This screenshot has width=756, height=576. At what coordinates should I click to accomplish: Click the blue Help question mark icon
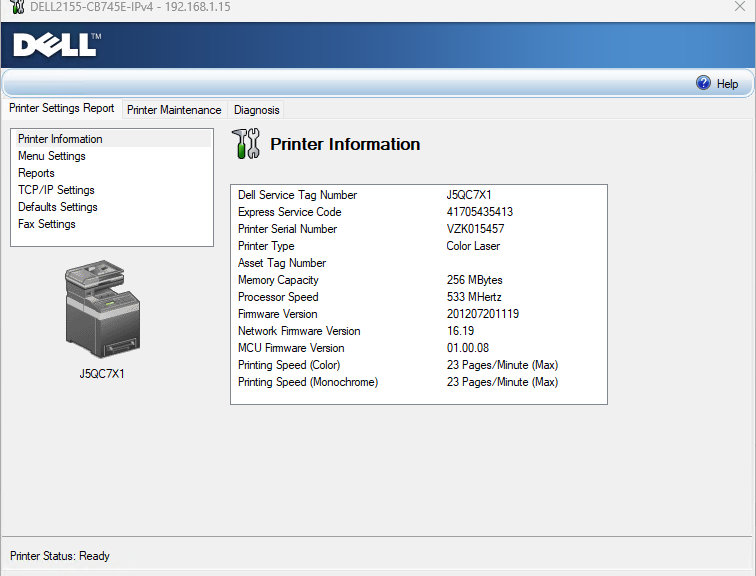point(703,83)
